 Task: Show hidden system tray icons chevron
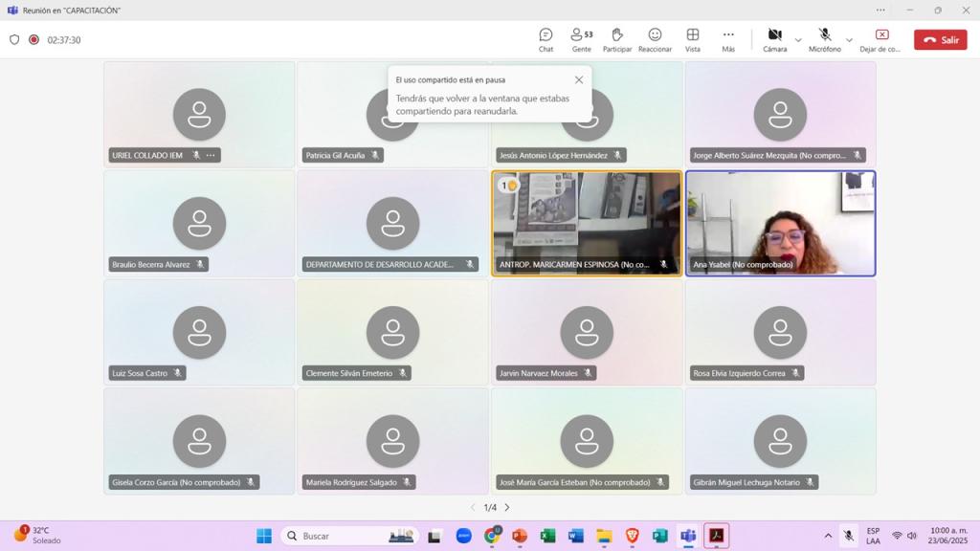point(828,536)
